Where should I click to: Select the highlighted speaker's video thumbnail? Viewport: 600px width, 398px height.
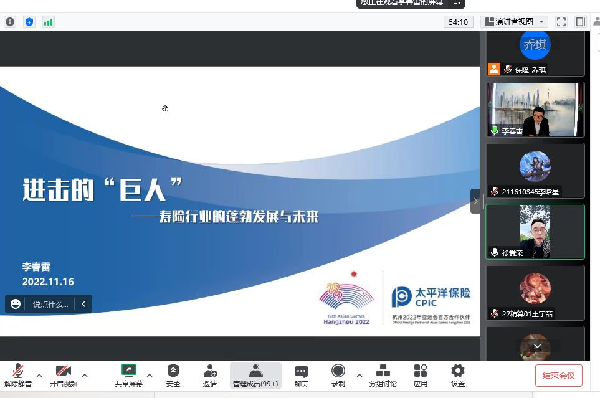(x=535, y=232)
